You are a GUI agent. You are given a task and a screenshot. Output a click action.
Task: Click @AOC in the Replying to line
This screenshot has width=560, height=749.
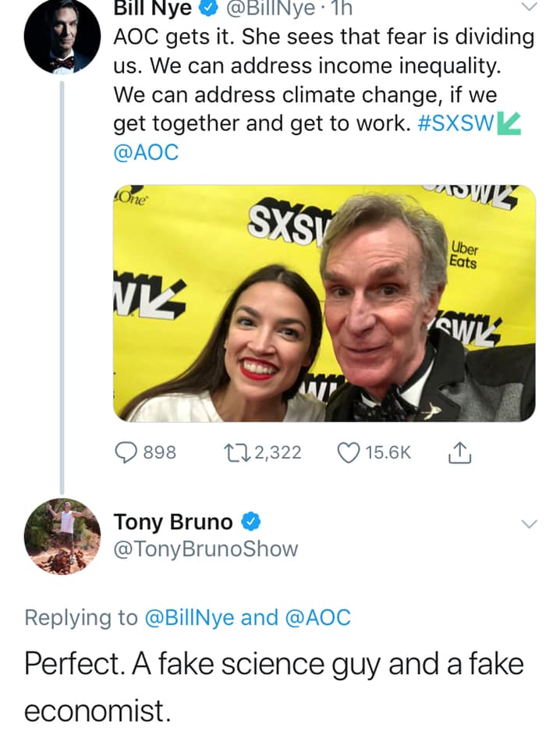pos(317,617)
